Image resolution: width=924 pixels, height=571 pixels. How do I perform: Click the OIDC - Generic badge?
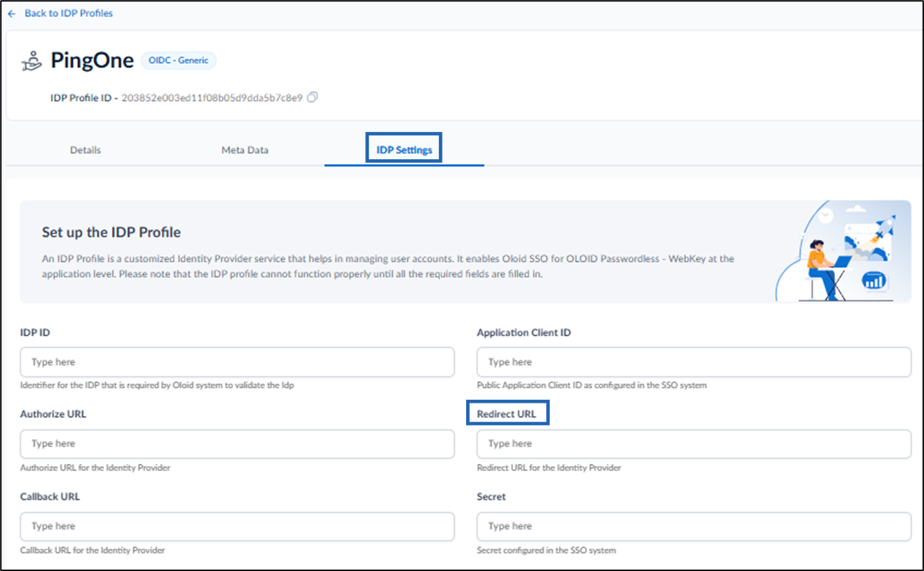click(179, 61)
